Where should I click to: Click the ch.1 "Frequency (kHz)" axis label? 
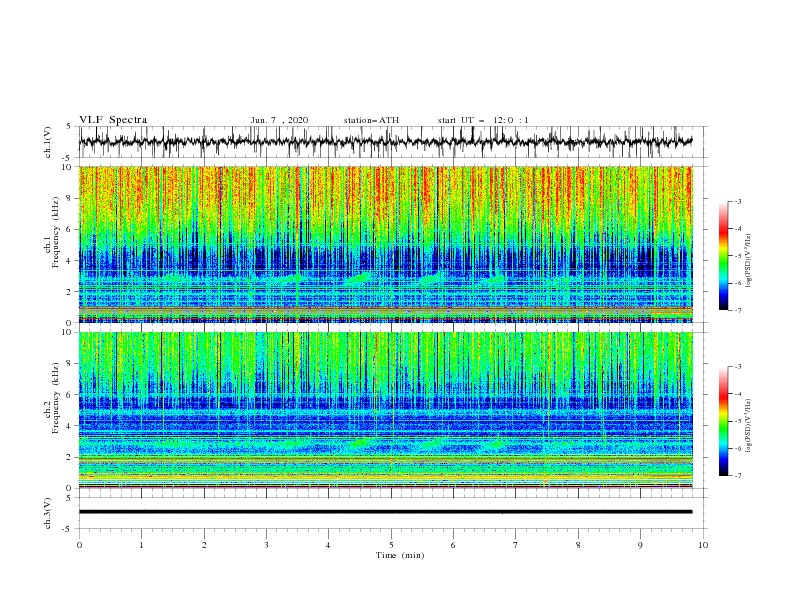pyautogui.click(x=56, y=233)
